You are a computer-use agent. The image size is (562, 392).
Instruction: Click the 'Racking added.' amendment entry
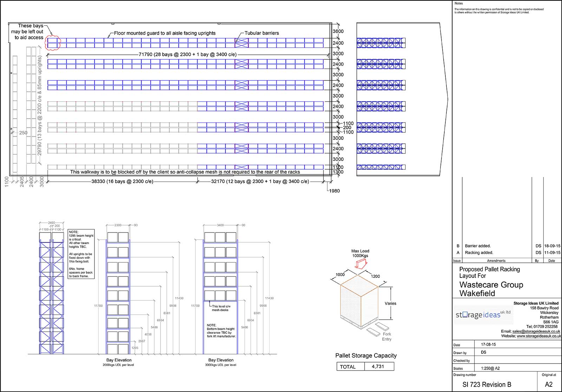click(479, 253)
